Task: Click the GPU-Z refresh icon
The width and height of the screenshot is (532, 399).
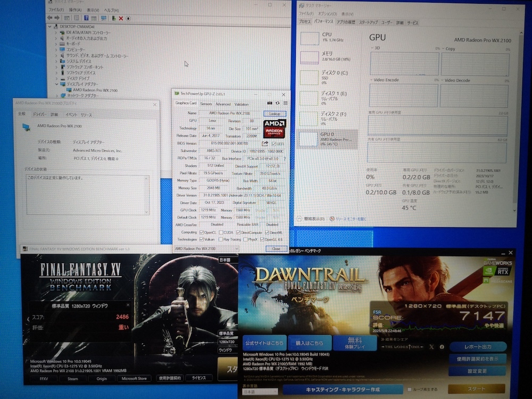Action: (278, 103)
